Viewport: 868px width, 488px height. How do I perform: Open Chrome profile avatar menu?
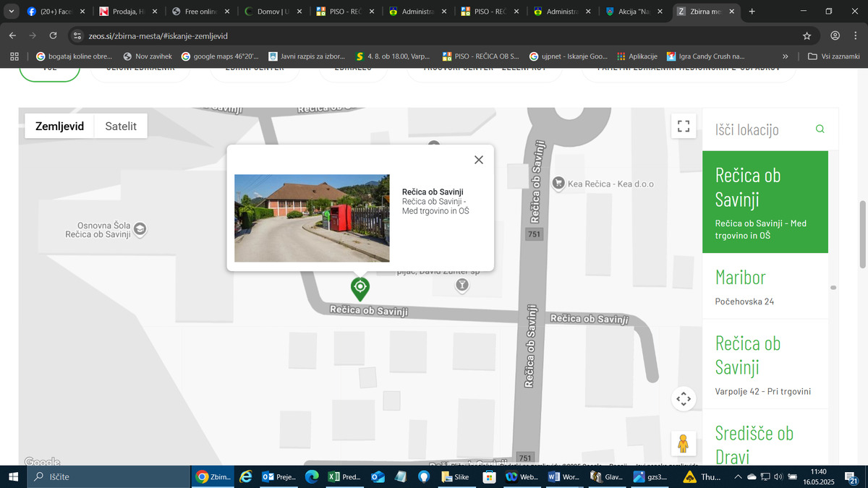pos(835,35)
